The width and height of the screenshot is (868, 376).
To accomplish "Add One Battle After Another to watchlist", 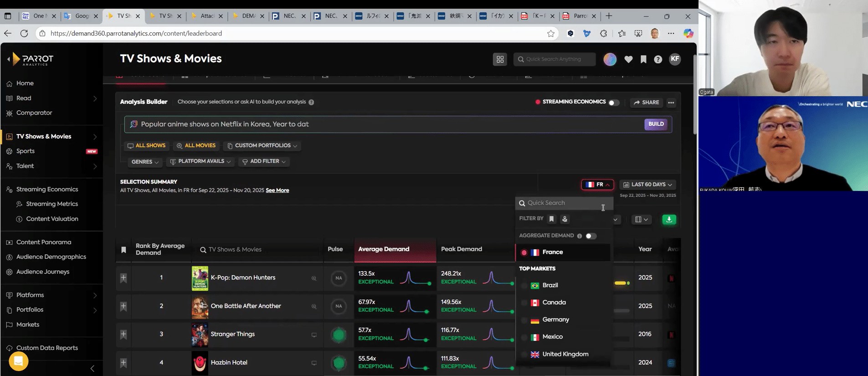I will [x=123, y=306].
